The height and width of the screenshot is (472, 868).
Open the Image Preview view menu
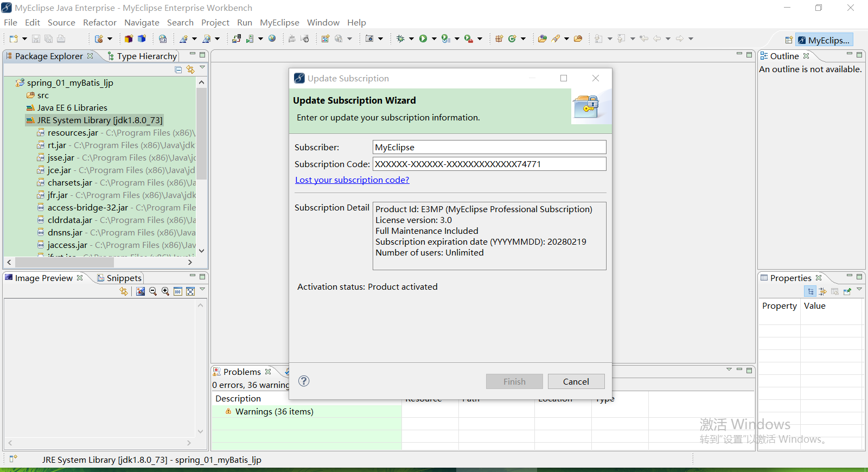point(202,289)
